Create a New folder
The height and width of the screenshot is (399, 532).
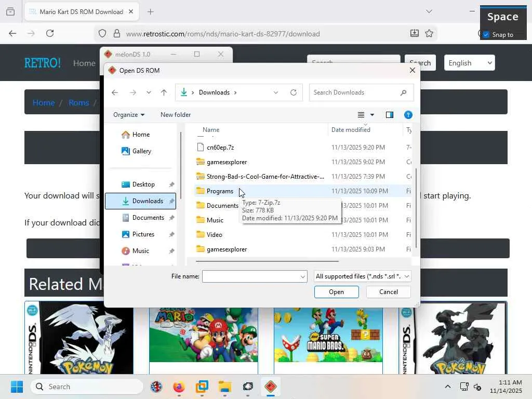(x=176, y=115)
